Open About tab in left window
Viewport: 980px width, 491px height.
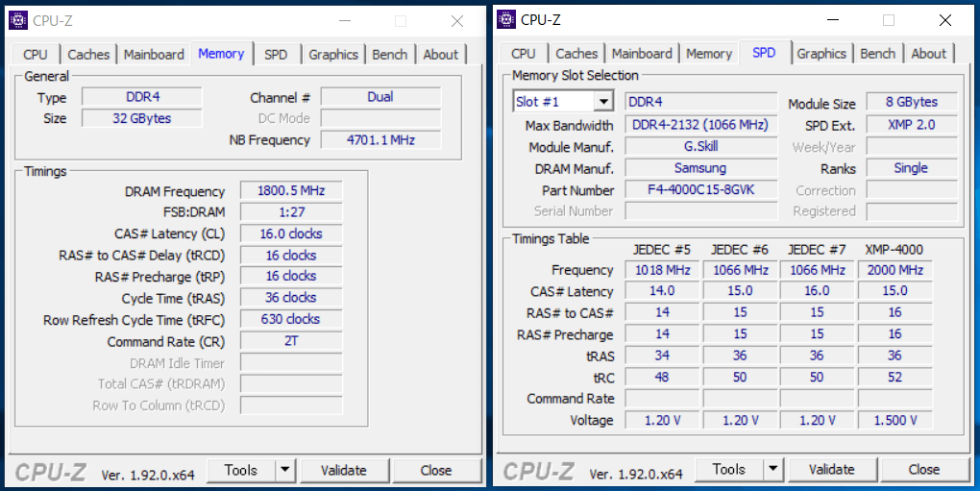pyautogui.click(x=441, y=55)
